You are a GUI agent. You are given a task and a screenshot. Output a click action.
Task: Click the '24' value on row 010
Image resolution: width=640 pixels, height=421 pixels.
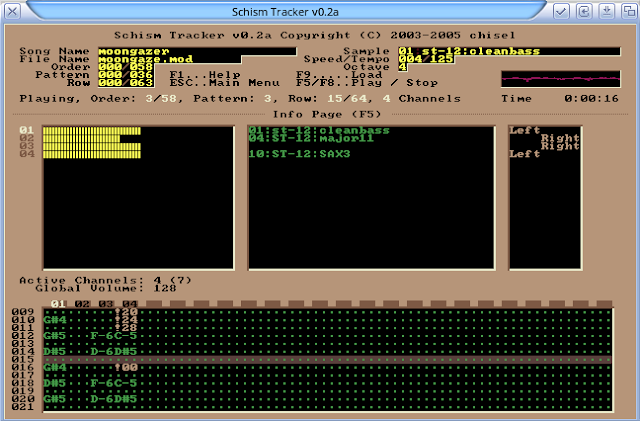pyautogui.click(x=130, y=320)
